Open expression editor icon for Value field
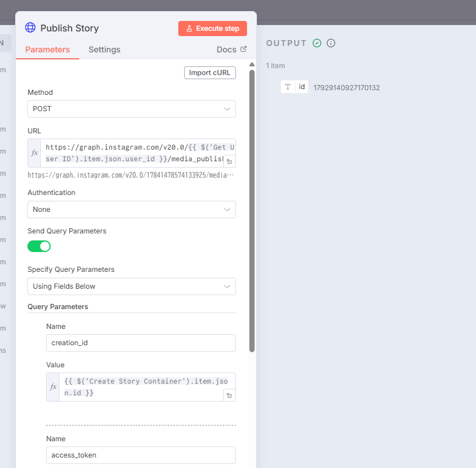Image resolution: width=476 pixels, height=468 pixels. (230, 396)
